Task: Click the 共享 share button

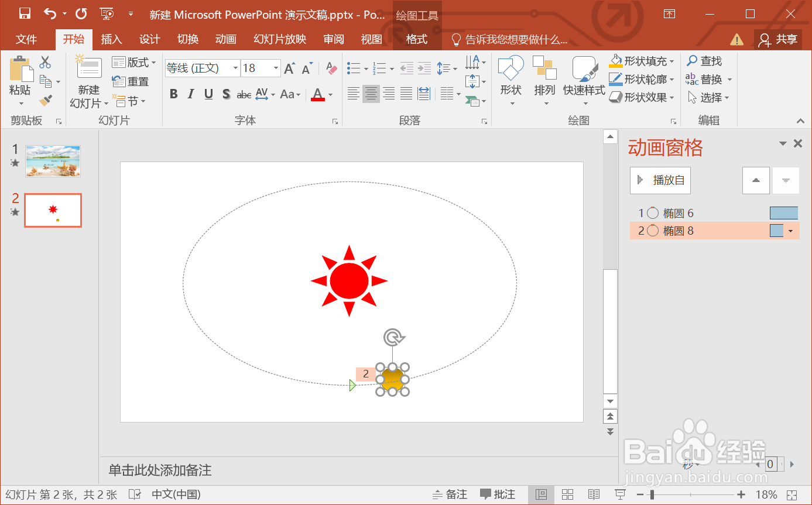Action: tap(778, 39)
